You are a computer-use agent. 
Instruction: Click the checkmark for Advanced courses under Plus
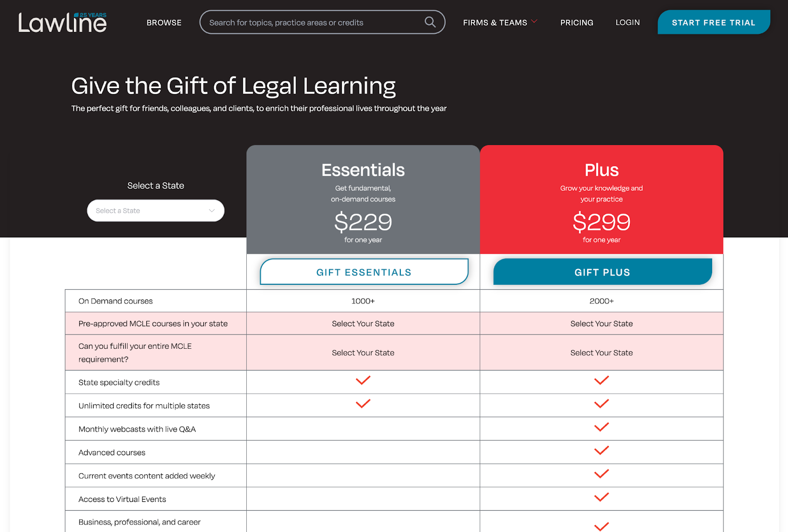(x=601, y=451)
